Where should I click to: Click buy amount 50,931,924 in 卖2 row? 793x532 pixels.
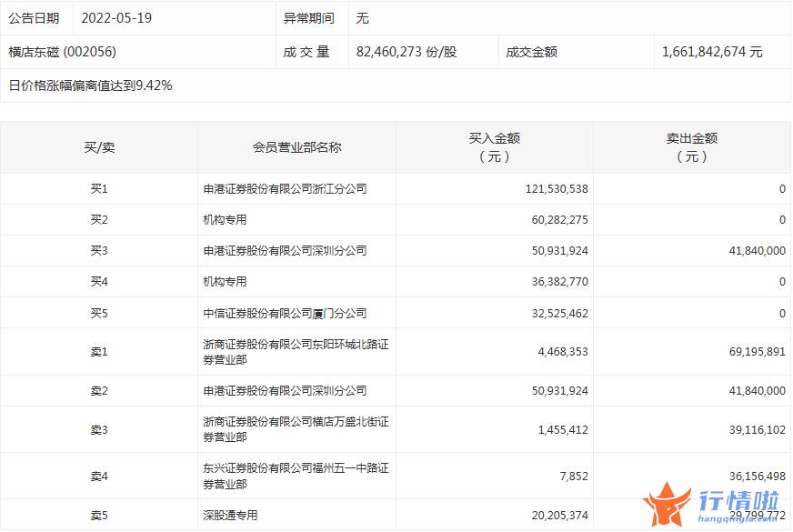pos(560,390)
